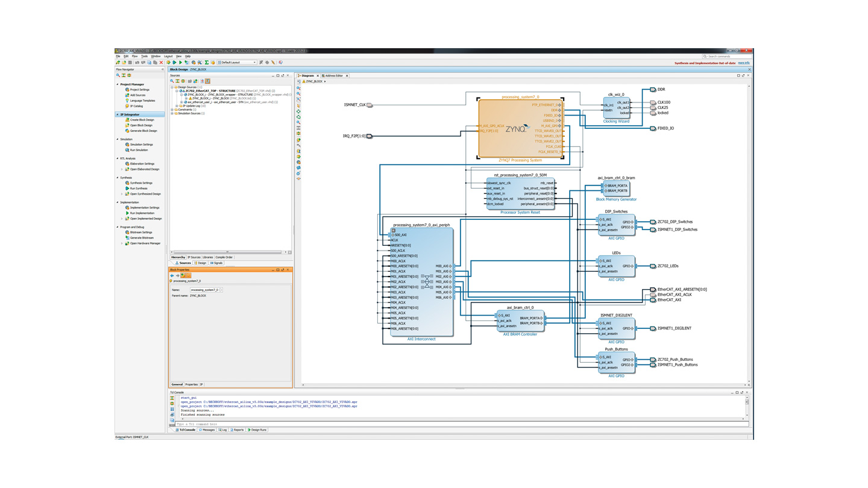Screen dimensions: 868x488
Task: Close the Address Editor tab
Action: tap(347, 76)
